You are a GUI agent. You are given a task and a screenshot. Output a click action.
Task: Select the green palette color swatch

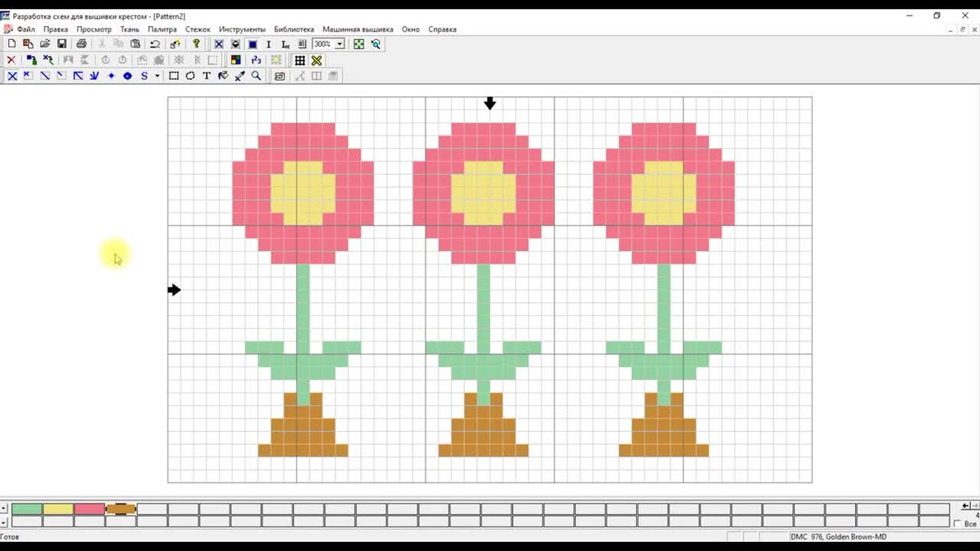[27, 509]
